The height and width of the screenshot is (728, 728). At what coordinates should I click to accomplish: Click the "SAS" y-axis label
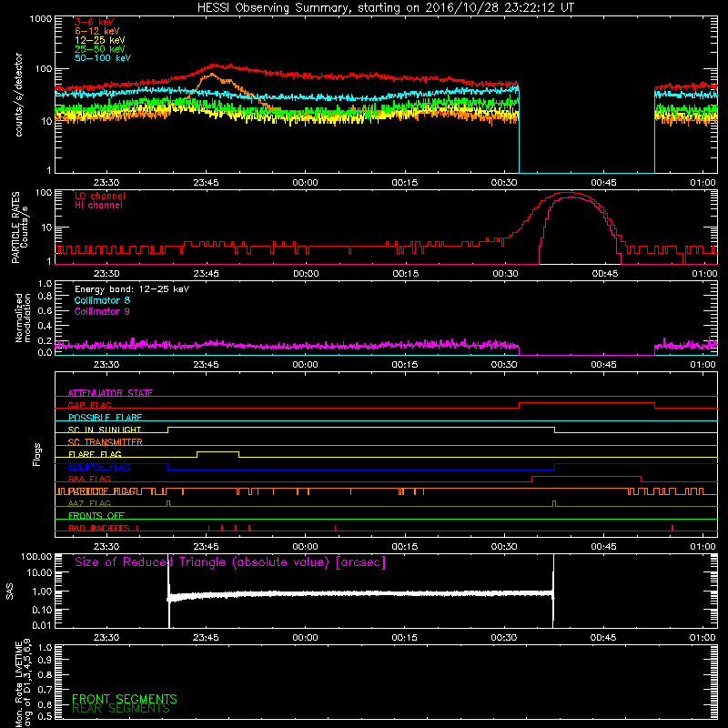pyautogui.click(x=9, y=591)
